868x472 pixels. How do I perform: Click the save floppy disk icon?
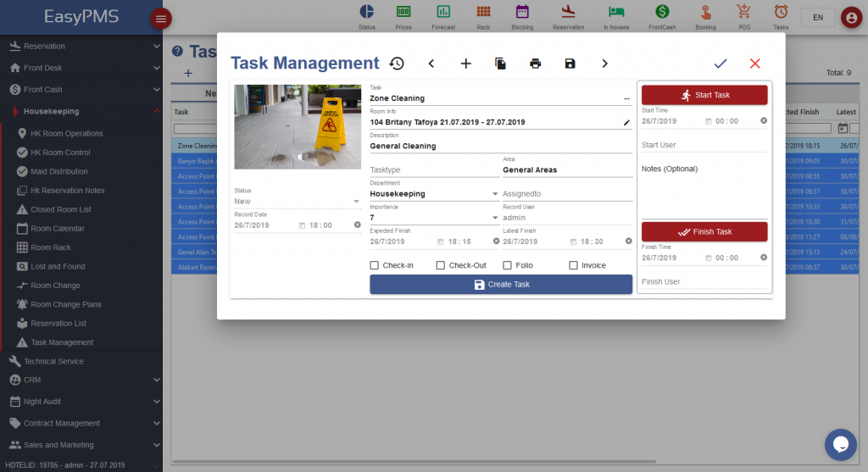pos(570,64)
